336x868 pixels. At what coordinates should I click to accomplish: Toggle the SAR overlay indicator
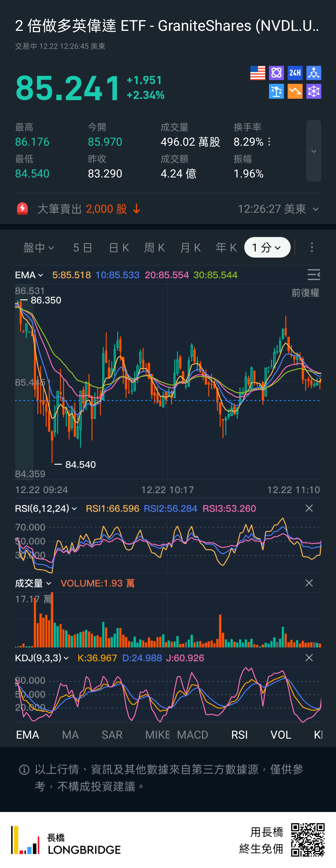[x=112, y=734]
